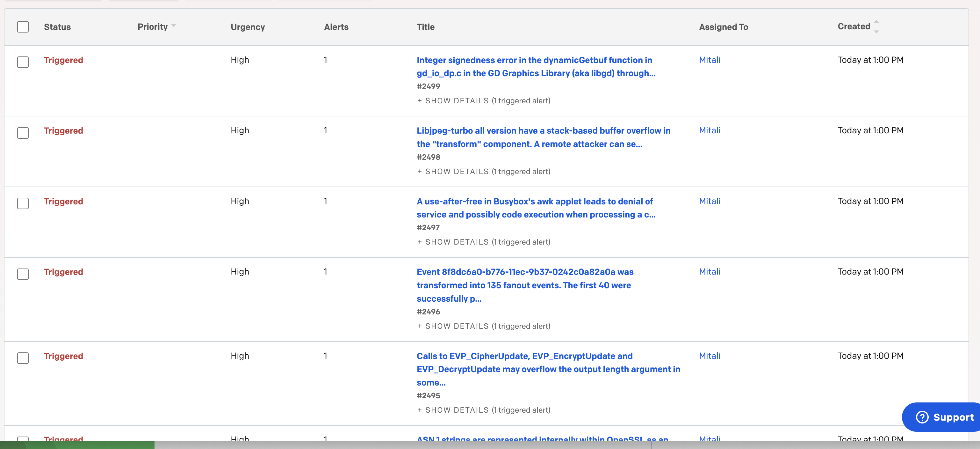Sort incidents by the Created header
980x449 pixels.
pos(854,27)
